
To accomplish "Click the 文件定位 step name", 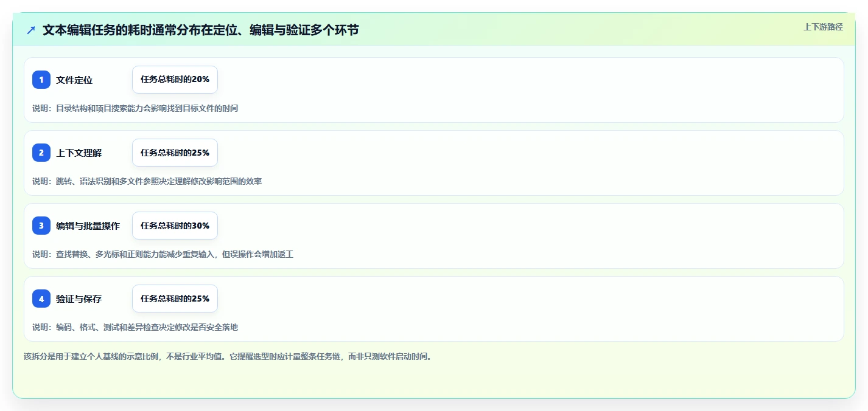I will [74, 80].
